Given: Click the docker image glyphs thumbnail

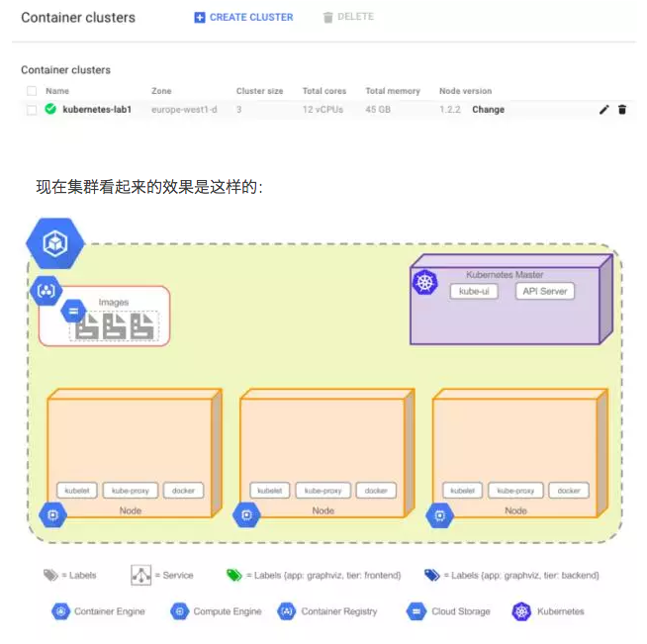Looking at the screenshot, I should coord(115,325).
